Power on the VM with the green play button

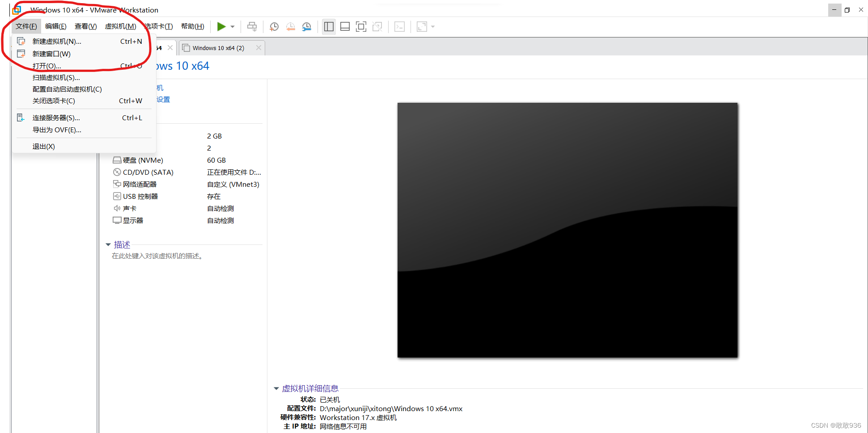pyautogui.click(x=221, y=27)
